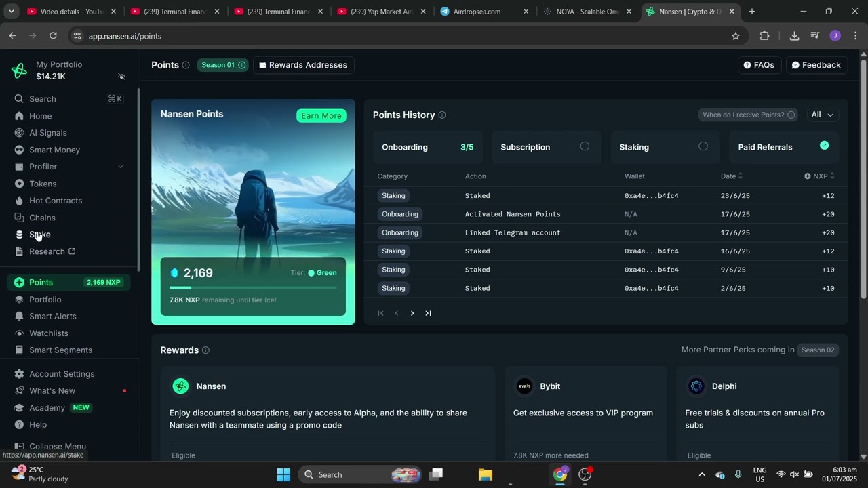Image resolution: width=868 pixels, height=488 pixels.
Task: Open Windows Start menu
Action: pos(283,474)
